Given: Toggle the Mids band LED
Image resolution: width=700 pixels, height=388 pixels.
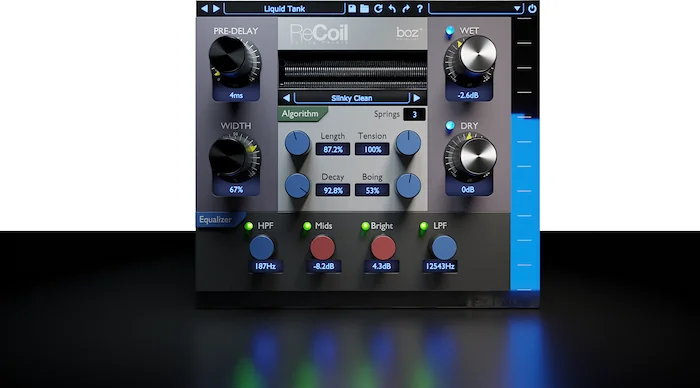Looking at the screenshot, I should coord(307,226).
